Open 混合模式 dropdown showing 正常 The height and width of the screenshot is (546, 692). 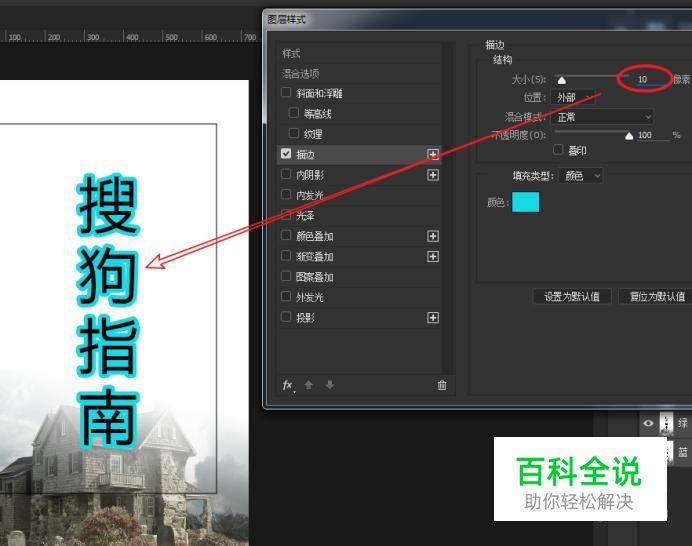click(x=602, y=117)
